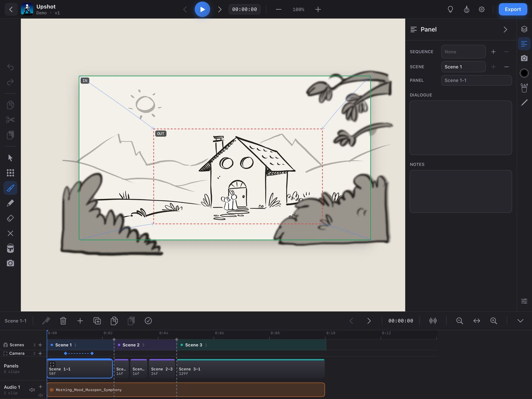Click the camera icon in left toolbar
This screenshot has width=532, height=399.
[10, 263]
